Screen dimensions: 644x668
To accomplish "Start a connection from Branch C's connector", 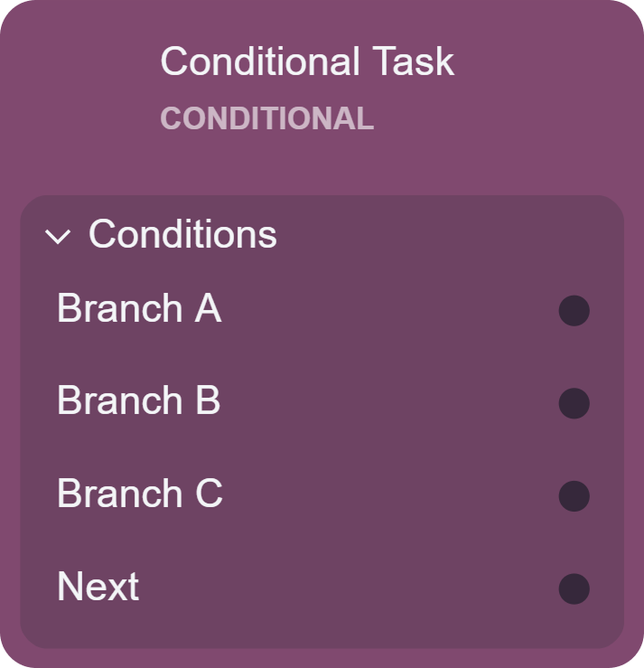I will click(x=574, y=496).
